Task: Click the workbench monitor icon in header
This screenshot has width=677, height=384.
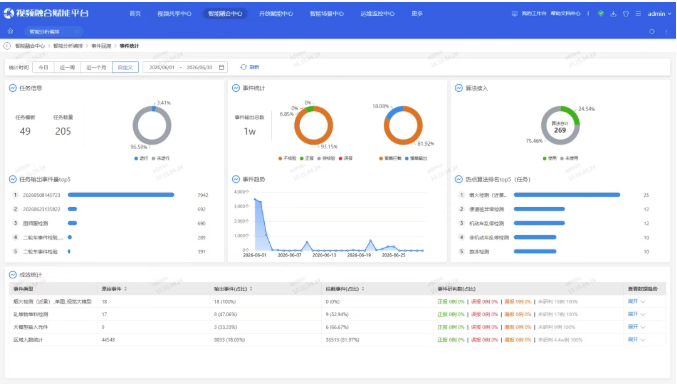Action: tap(514, 14)
